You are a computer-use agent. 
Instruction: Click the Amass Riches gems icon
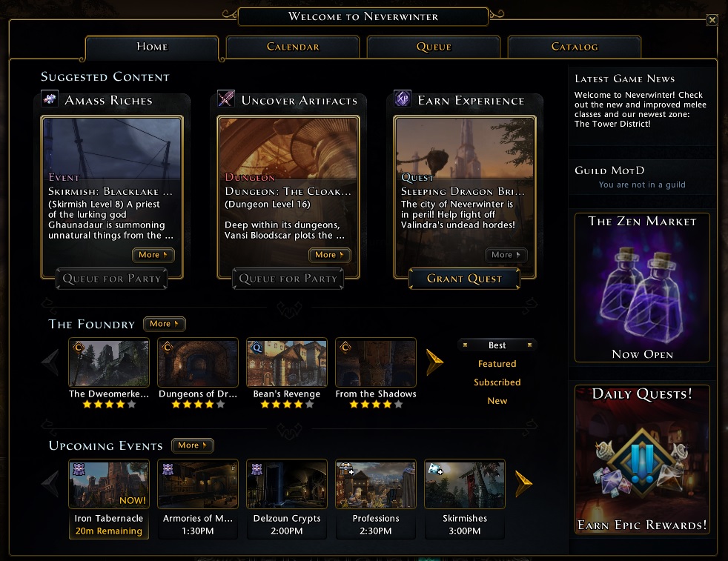point(50,99)
